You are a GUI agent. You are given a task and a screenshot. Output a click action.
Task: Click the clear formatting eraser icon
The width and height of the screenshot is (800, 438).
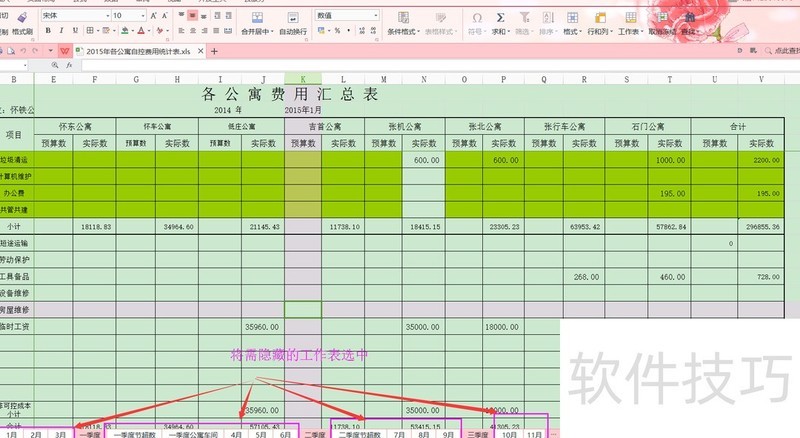(160, 31)
